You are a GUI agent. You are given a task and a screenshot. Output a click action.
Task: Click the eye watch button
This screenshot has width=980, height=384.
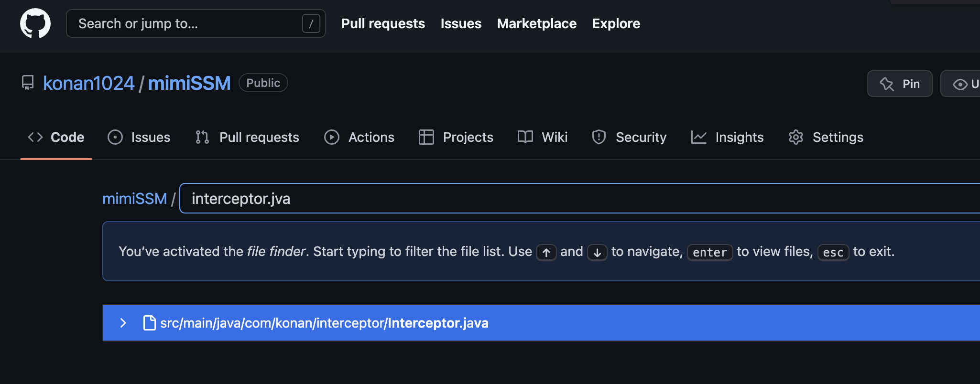[x=961, y=84]
